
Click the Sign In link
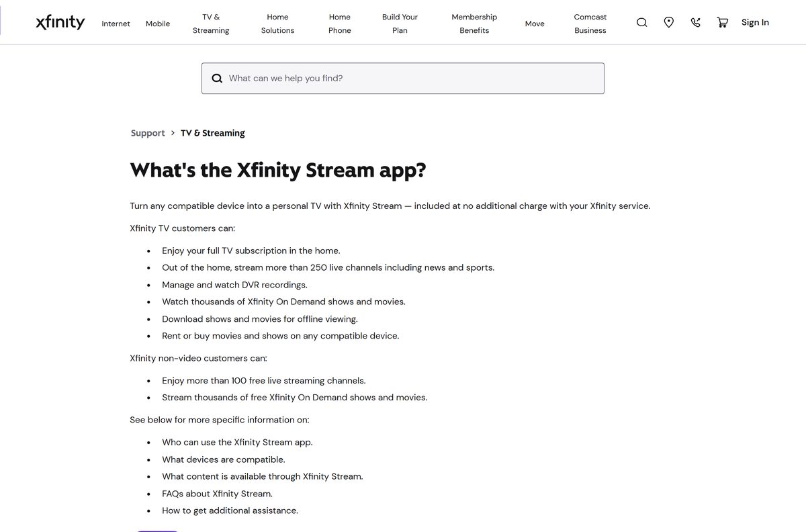[x=755, y=22]
